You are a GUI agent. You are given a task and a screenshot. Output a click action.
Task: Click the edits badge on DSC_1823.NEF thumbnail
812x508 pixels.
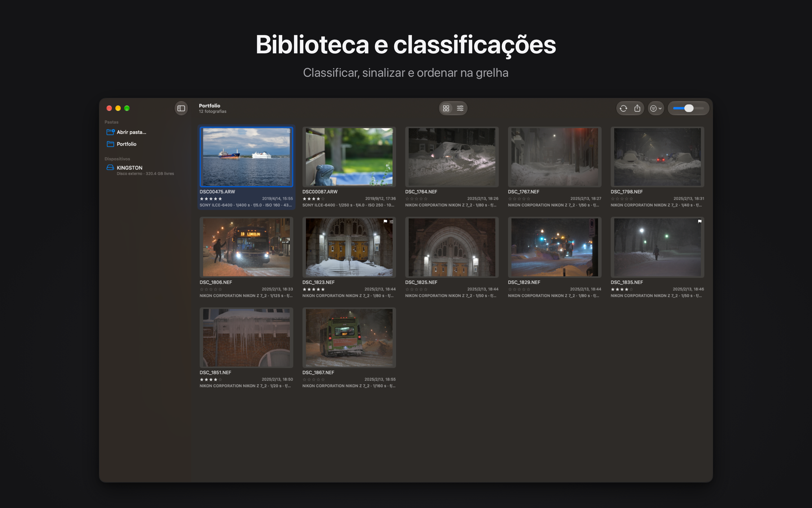point(391,222)
